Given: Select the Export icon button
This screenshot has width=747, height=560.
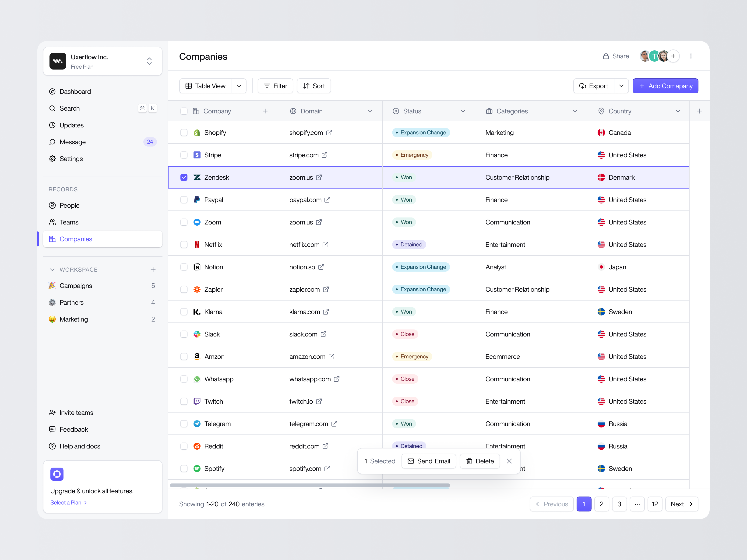Looking at the screenshot, I should point(582,86).
